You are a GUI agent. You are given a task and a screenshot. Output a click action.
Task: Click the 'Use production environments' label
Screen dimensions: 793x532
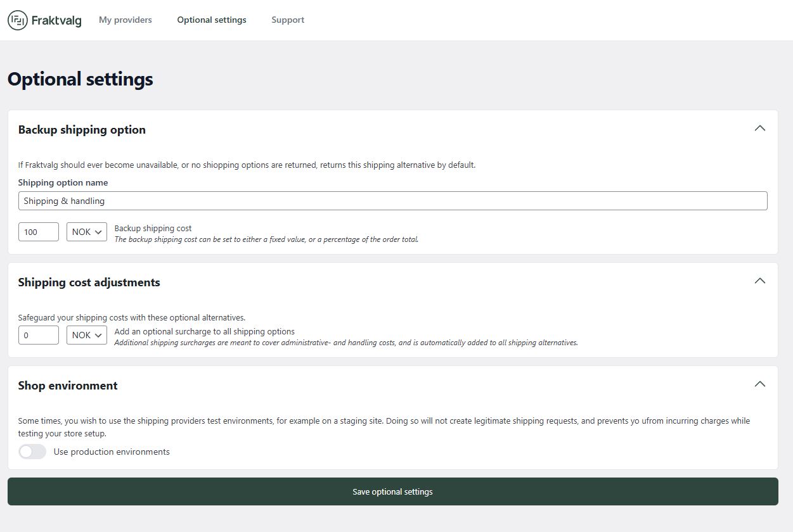[112, 452]
